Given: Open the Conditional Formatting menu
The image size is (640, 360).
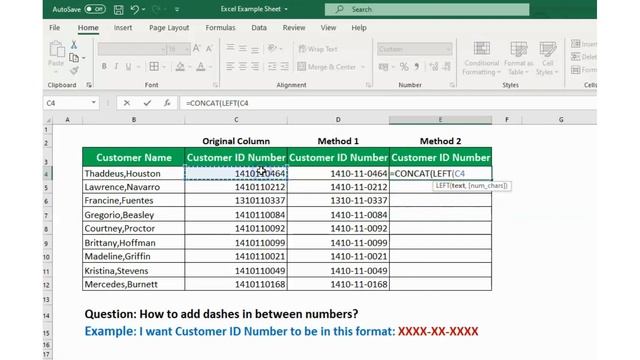Looking at the screenshot, I should [x=482, y=58].
